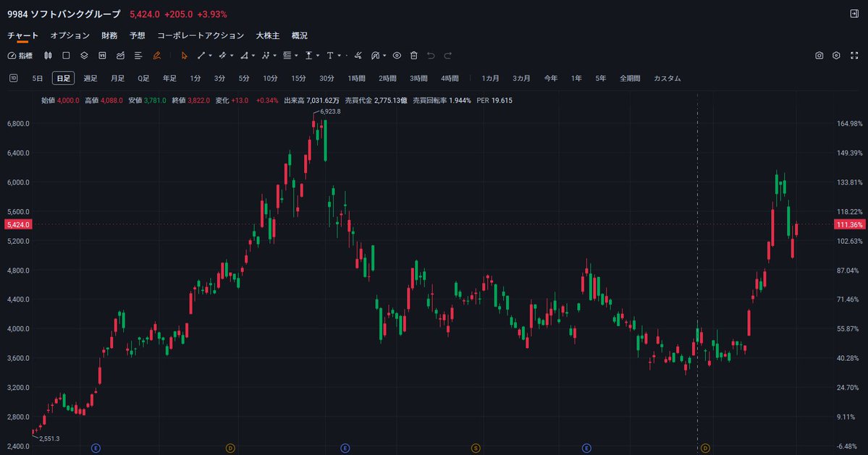868x455 pixels.
Task: Switch to the チャート tab
Action: coord(22,35)
